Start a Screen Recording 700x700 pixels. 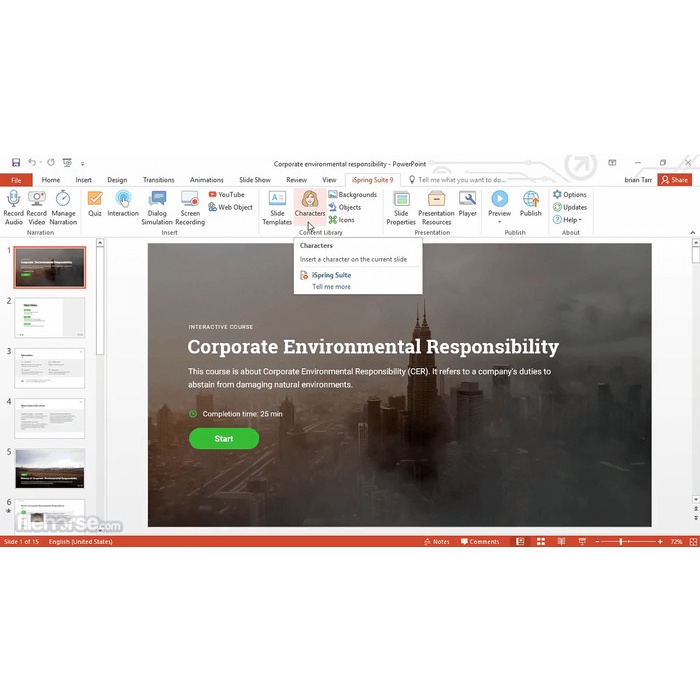point(190,199)
